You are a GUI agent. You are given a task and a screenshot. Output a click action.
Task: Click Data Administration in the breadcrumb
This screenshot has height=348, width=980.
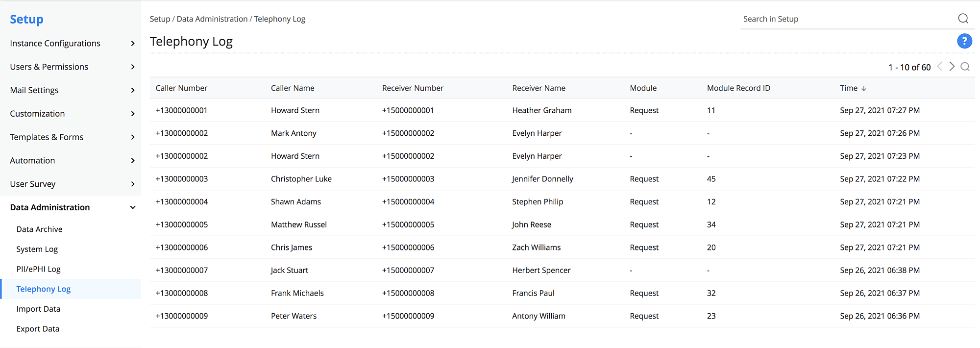coord(212,19)
